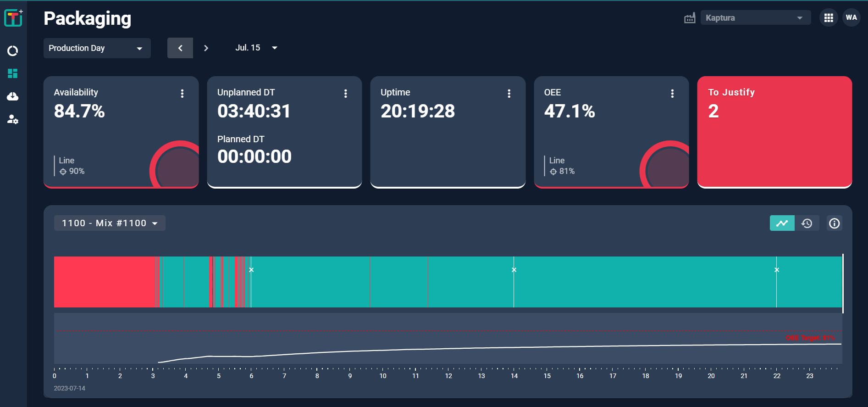The image size is (868, 407).
Task: Open the Unplanned DT card options menu
Action: click(346, 94)
